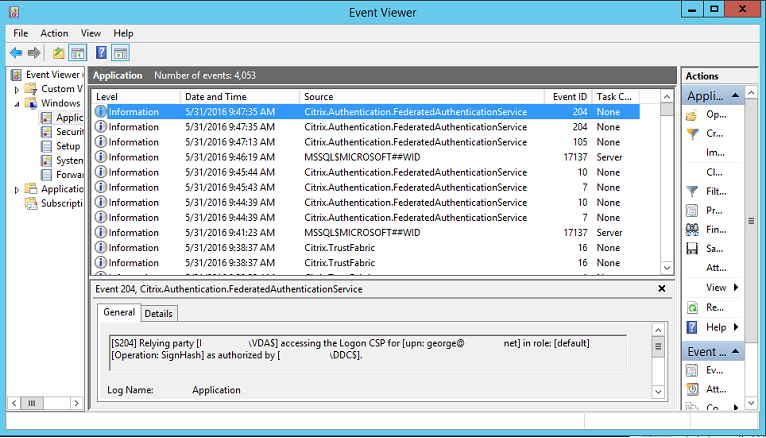Click the Refresh icon in Actions pane
Screen dimensions: 766x438
692,308
